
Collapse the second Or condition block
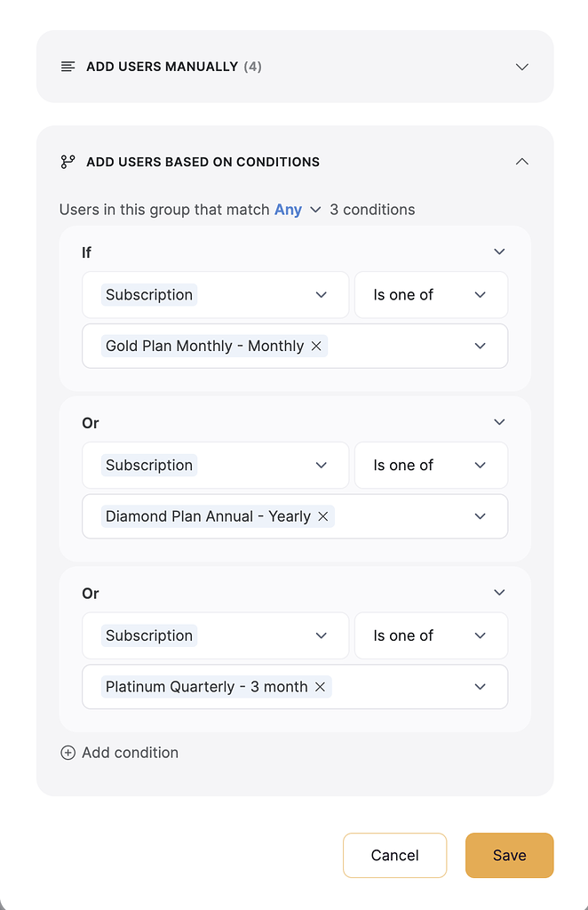click(x=499, y=422)
